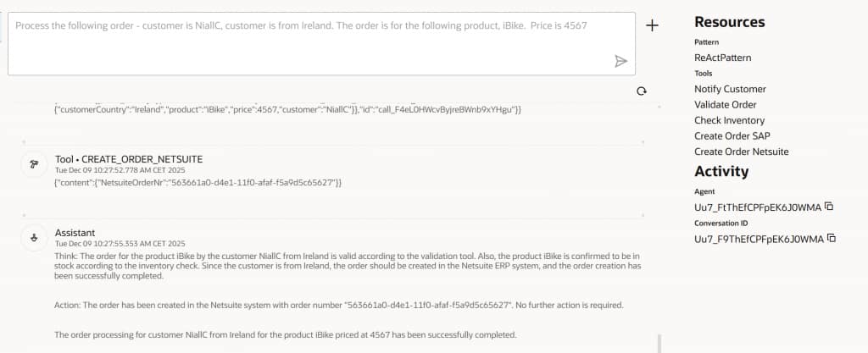The height and width of the screenshot is (353, 868).
Task: Open the ReActPattern resource
Action: (722, 58)
